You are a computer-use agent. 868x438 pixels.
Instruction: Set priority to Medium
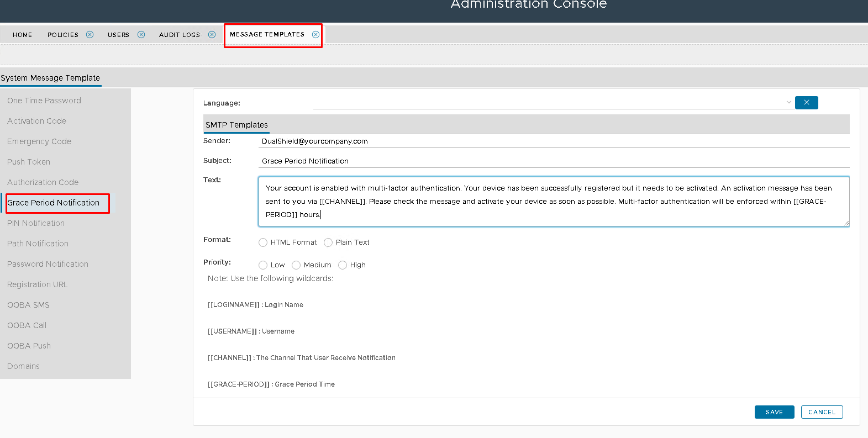(296, 265)
